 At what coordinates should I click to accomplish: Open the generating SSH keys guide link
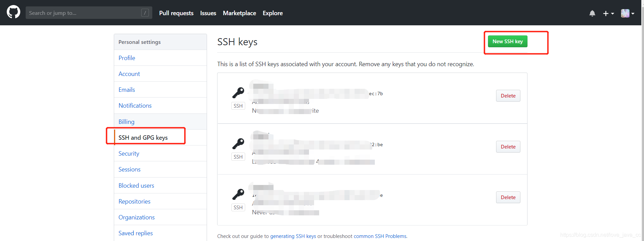(293, 236)
